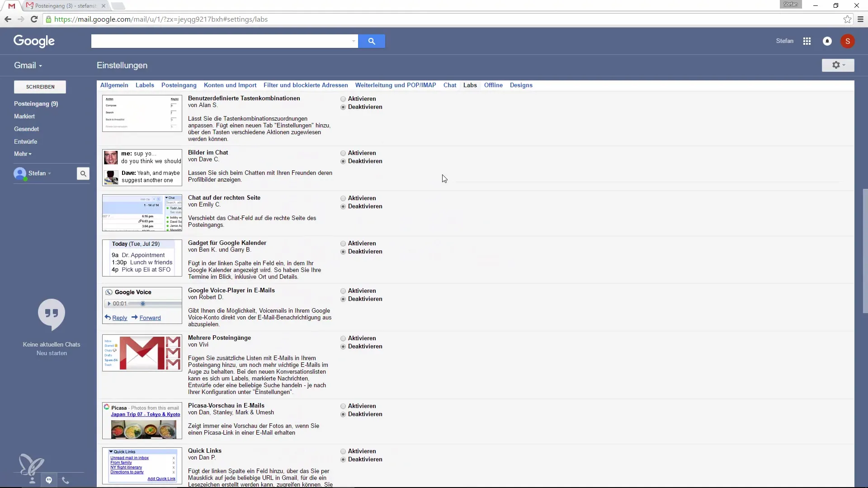Open the search options dropdown arrow
The width and height of the screenshot is (868, 488).
pyautogui.click(x=354, y=41)
